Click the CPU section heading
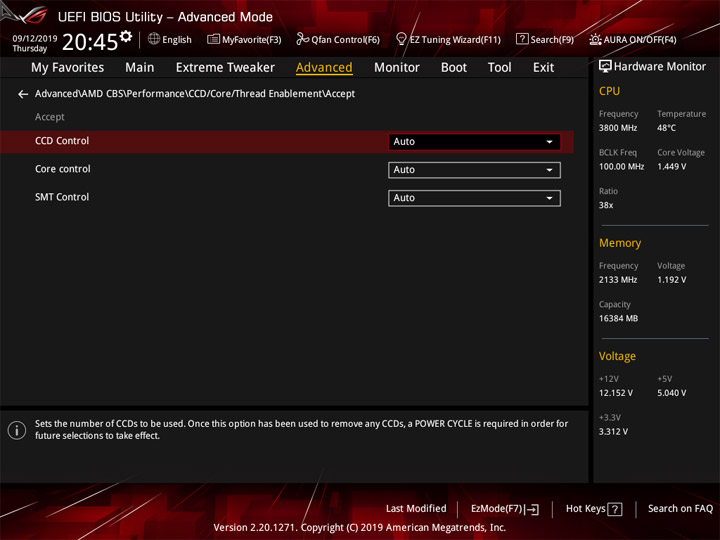720x540 pixels. tap(609, 91)
